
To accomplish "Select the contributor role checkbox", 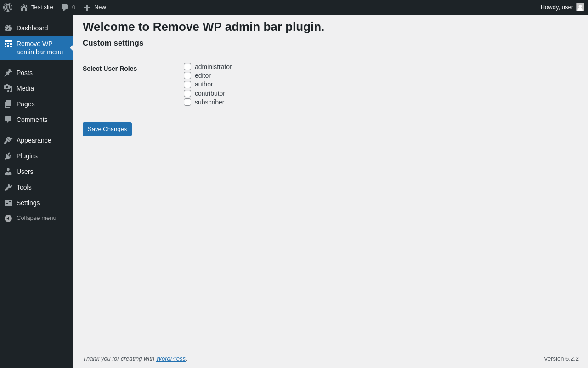I will click(x=187, y=93).
